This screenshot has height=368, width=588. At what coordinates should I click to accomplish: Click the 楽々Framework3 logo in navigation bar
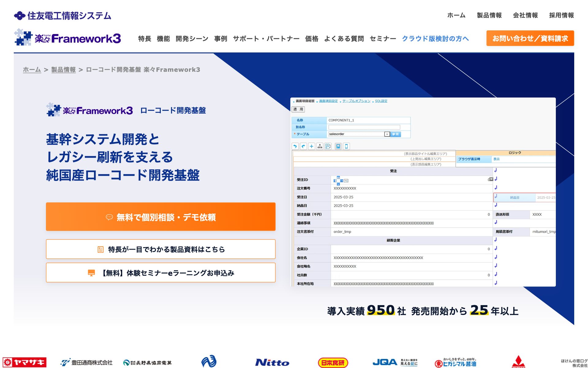68,37
